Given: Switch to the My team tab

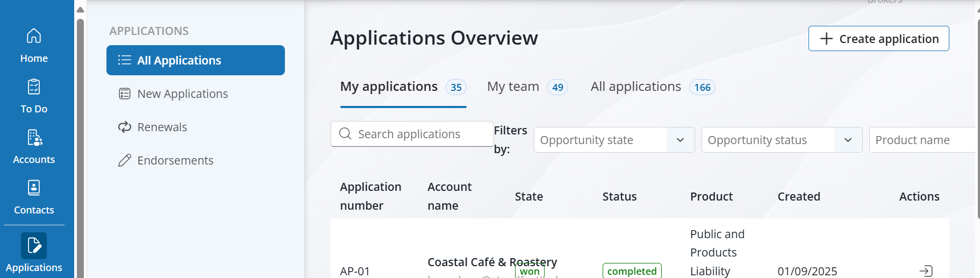Looking at the screenshot, I should (513, 87).
